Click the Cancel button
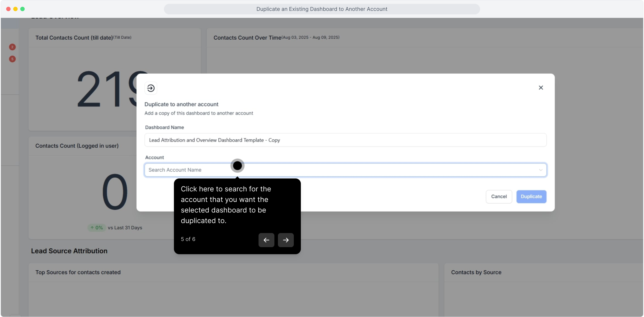Image resolution: width=644 pixels, height=317 pixels. (499, 197)
